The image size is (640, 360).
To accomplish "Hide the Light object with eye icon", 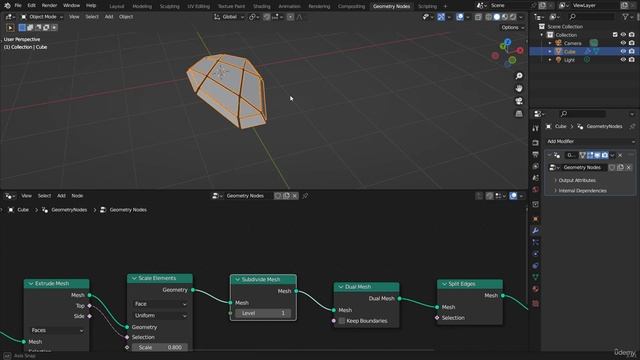I will tap(623, 60).
